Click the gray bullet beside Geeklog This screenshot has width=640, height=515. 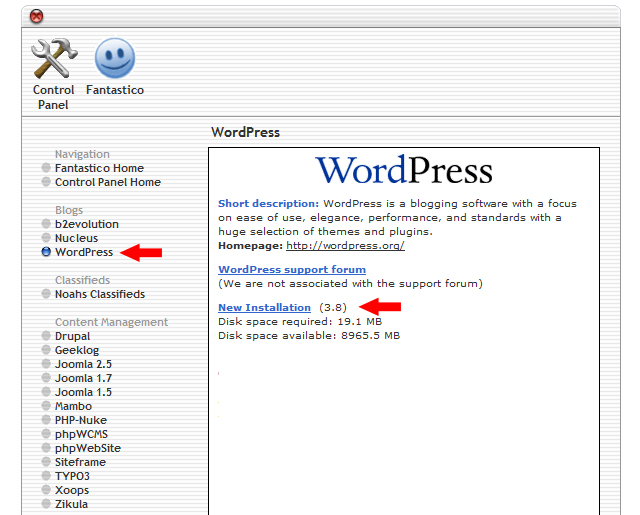click(46, 349)
